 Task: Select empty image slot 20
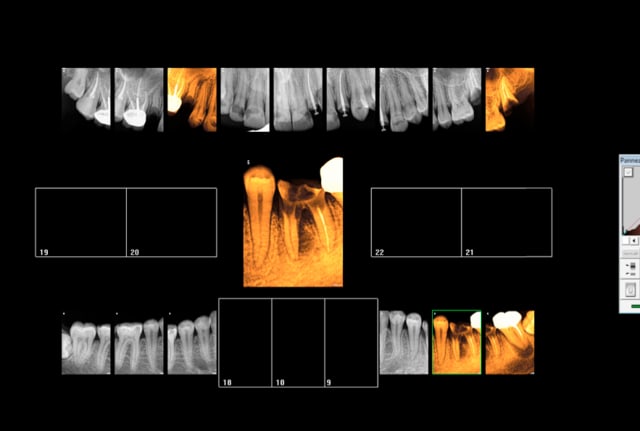click(171, 222)
